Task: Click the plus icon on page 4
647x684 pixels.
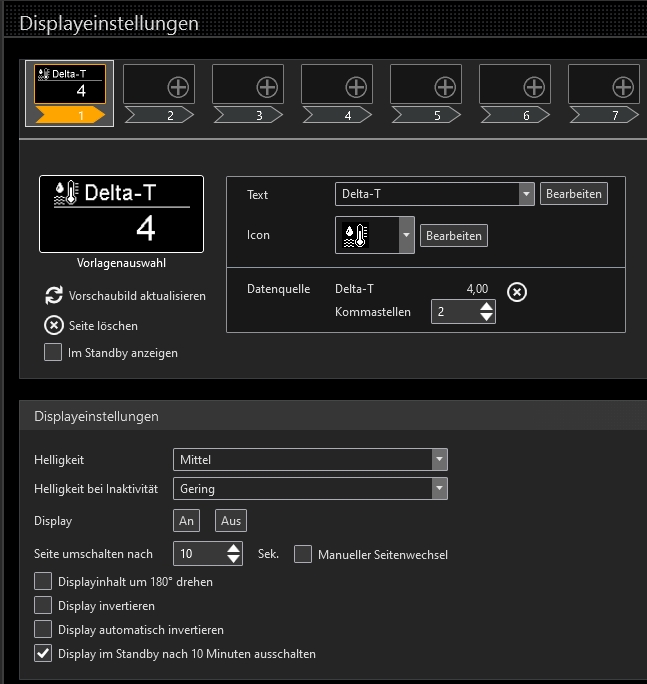Action: point(356,87)
